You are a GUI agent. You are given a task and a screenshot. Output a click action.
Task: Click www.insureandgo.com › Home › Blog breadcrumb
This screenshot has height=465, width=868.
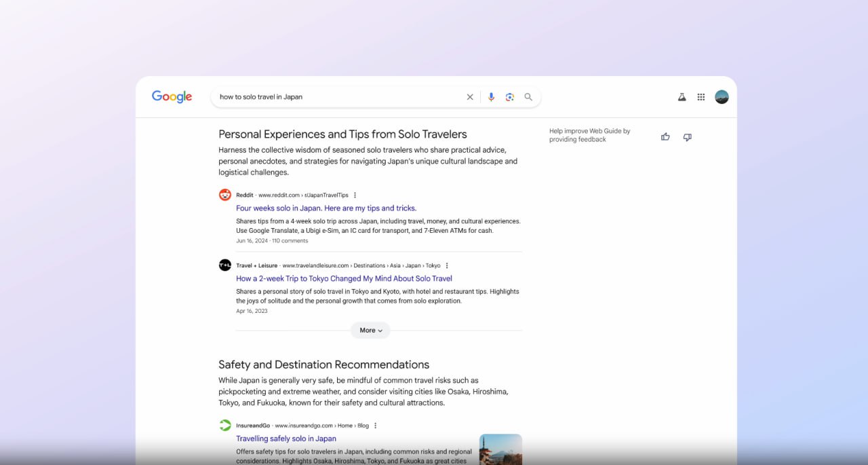pos(321,426)
